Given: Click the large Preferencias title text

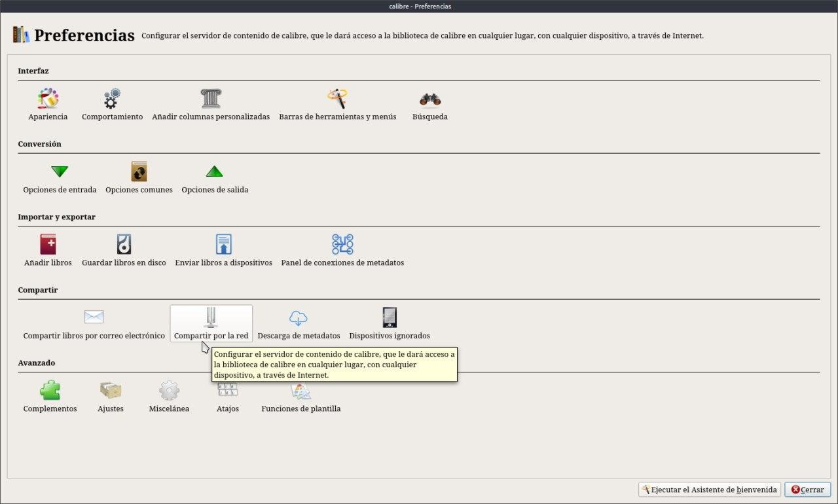Looking at the screenshot, I should point(84,35).
